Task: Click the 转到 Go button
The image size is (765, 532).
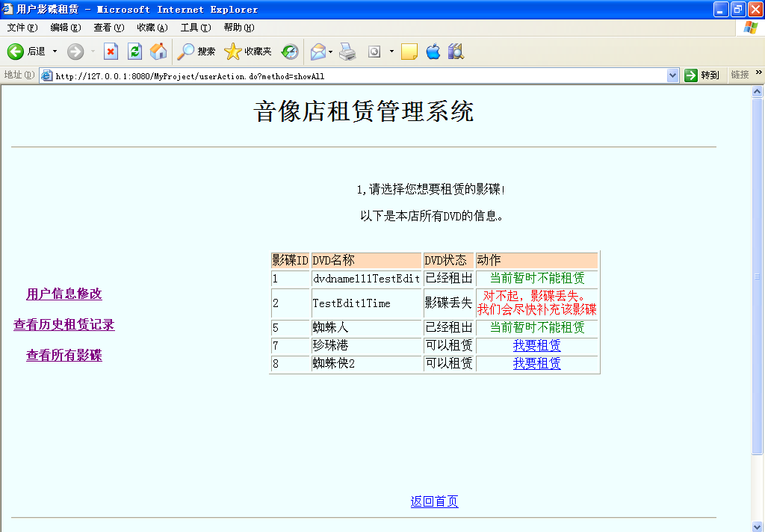Action: [x=702, y=75]
